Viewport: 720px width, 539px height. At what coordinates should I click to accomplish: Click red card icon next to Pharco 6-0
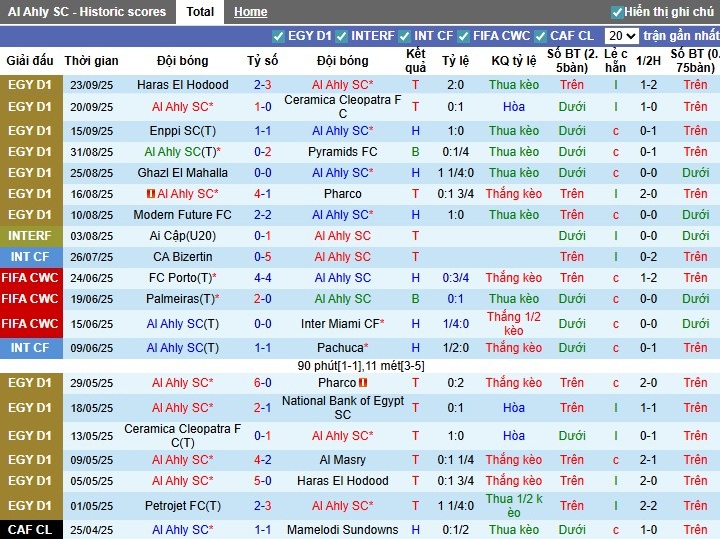pos(363,383)
